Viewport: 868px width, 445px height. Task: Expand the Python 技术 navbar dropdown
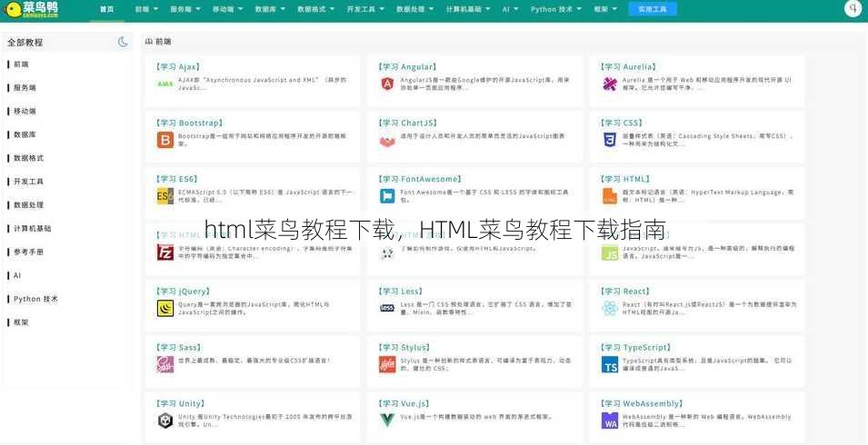[x=555, y=9]
